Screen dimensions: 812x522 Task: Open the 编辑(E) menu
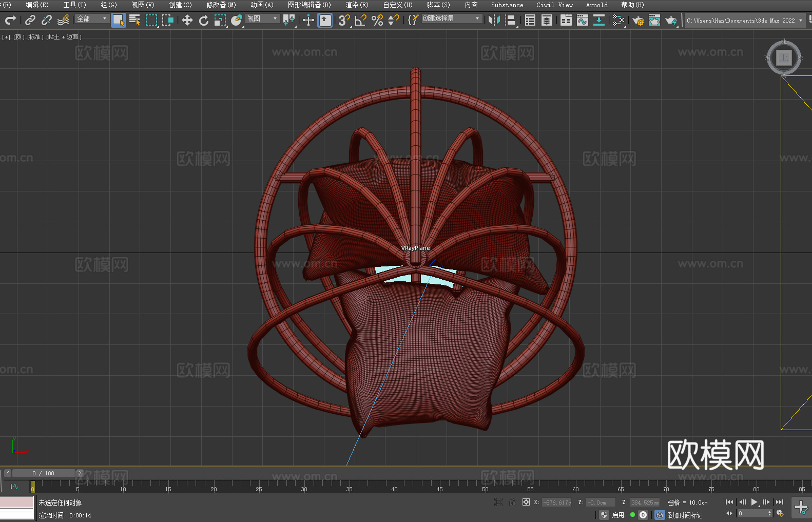37,5
